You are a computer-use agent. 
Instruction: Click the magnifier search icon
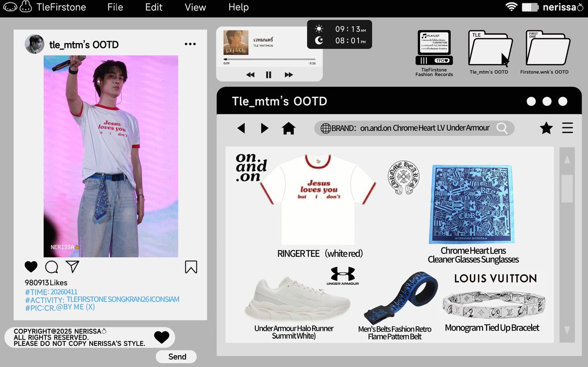(x=502, y=128)
